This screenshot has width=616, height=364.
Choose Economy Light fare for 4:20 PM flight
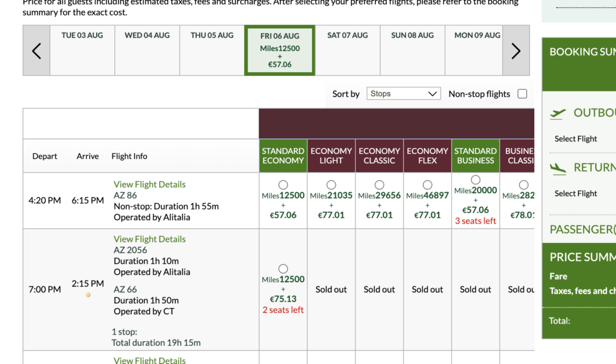pyautogui.click(x=331, y=185)
